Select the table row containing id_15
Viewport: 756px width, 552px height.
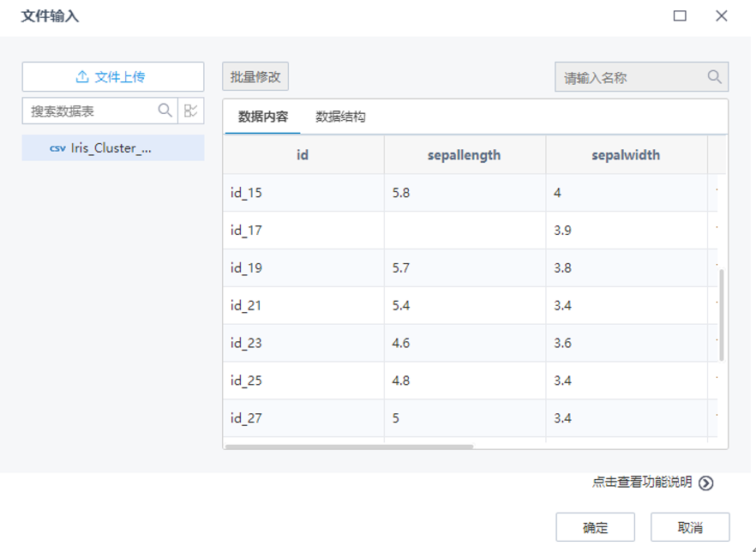tap(386, 194)
